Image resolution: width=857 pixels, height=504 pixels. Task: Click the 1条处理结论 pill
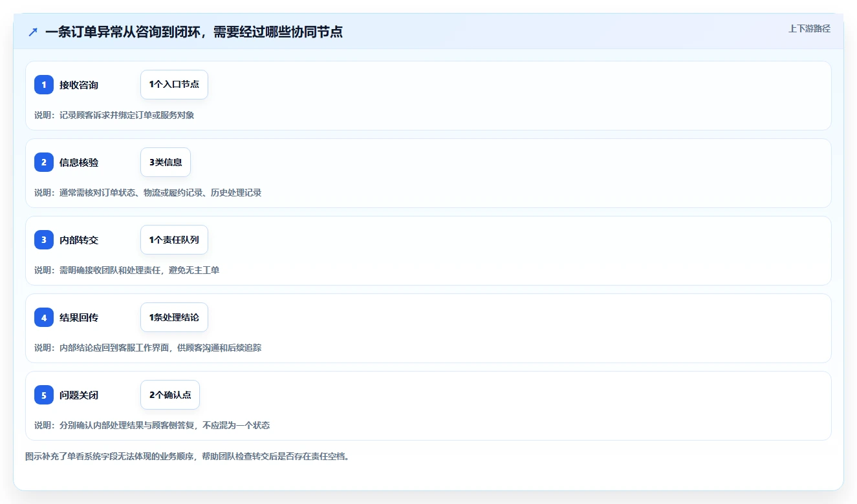(x=174, y=317)
